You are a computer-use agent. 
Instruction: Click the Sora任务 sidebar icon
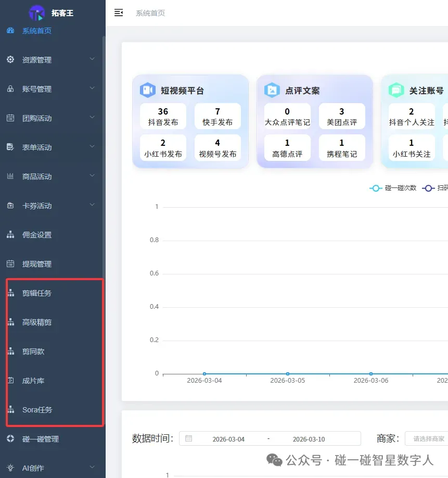10,409
